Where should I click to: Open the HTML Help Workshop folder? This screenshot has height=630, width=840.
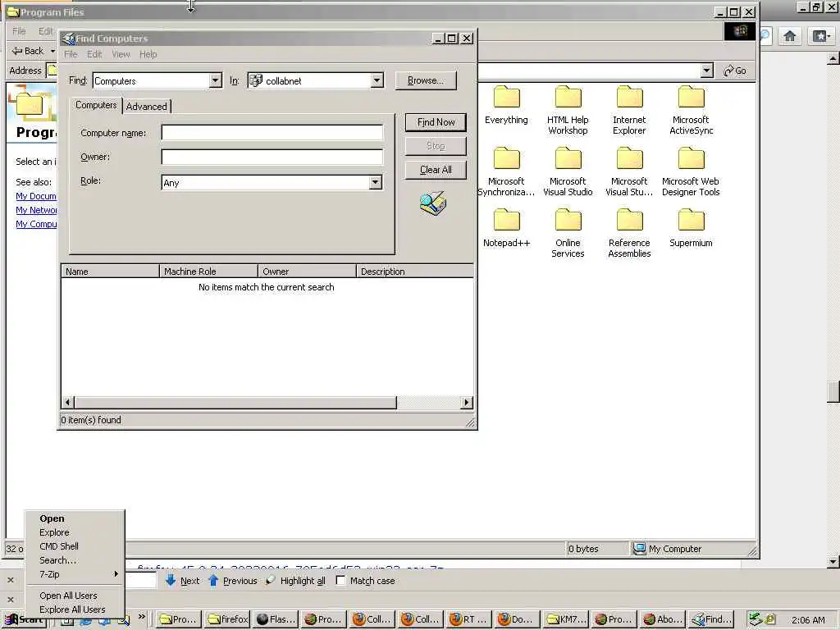pyautogui.click(x=568, y=111)
